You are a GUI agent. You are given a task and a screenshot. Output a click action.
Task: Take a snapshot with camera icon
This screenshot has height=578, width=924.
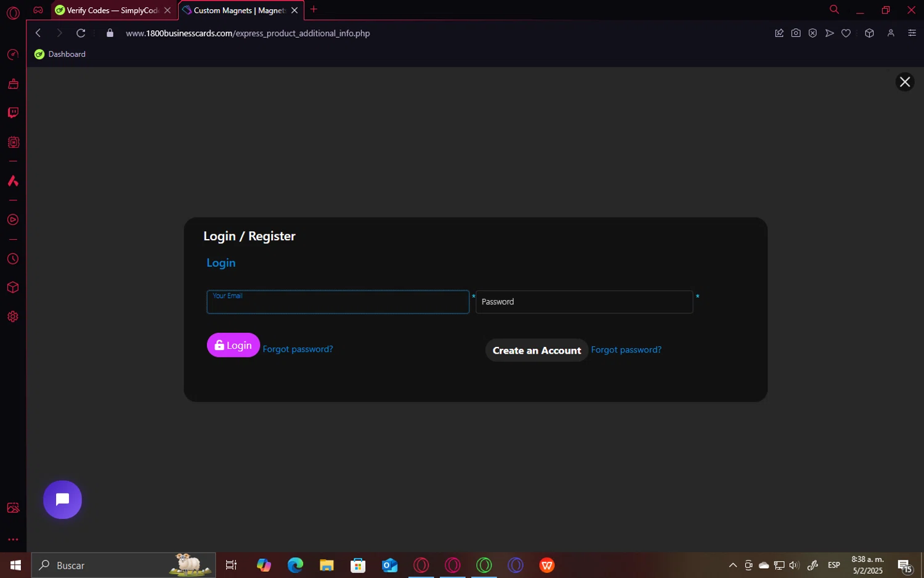(796, 33)
